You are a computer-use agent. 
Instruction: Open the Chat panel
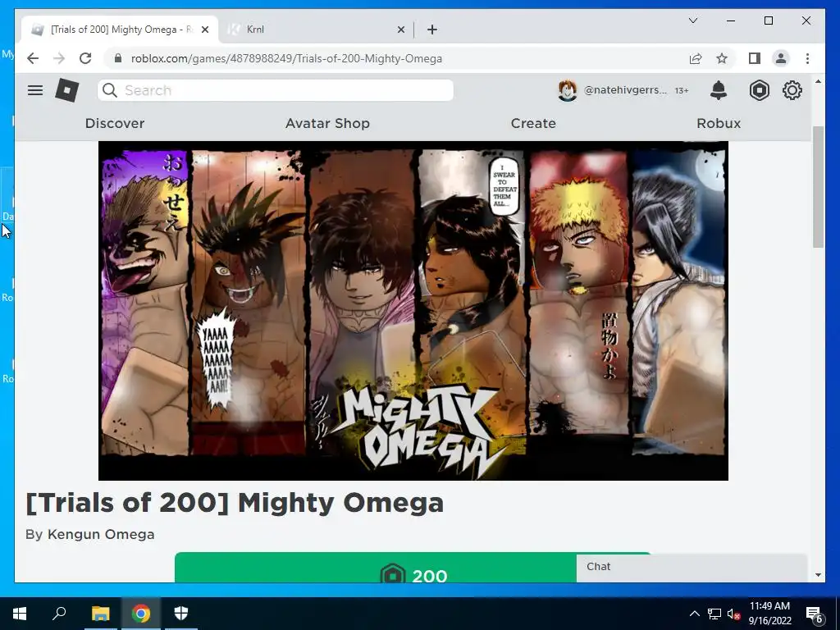[692, 568]
